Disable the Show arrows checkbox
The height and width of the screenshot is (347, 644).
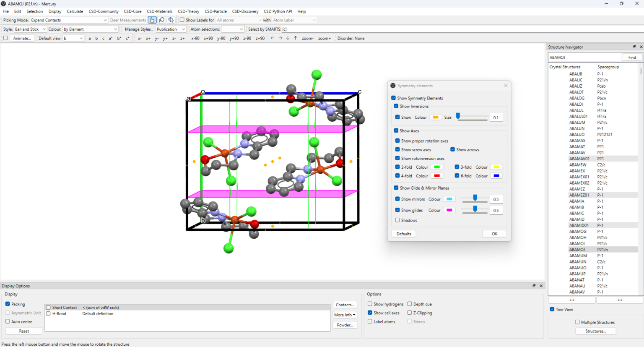click(x=452, y=149)
